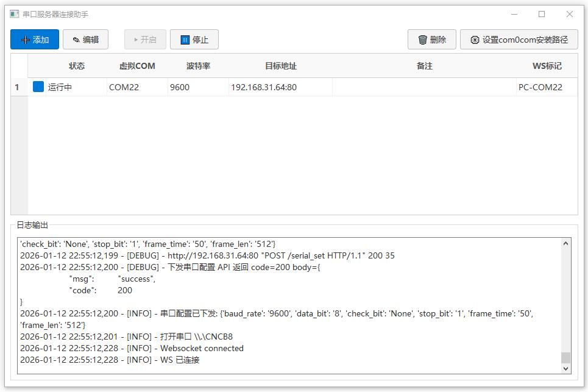
Task: Click the '打开串口 \\.\CNCB8' log line
Action: pos(126,337)
